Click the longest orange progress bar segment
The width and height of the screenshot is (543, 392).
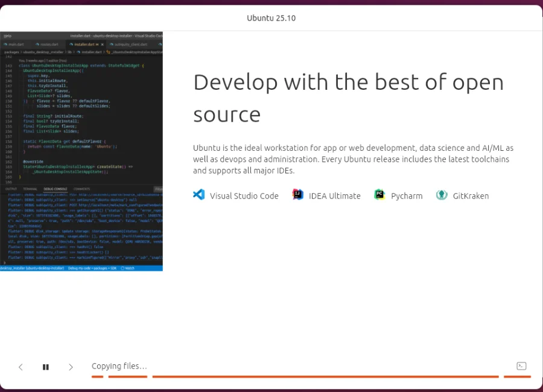coord(325,376)
